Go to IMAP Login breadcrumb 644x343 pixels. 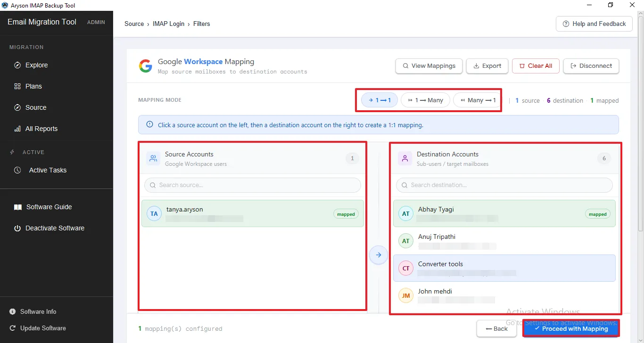click(168, 24)
